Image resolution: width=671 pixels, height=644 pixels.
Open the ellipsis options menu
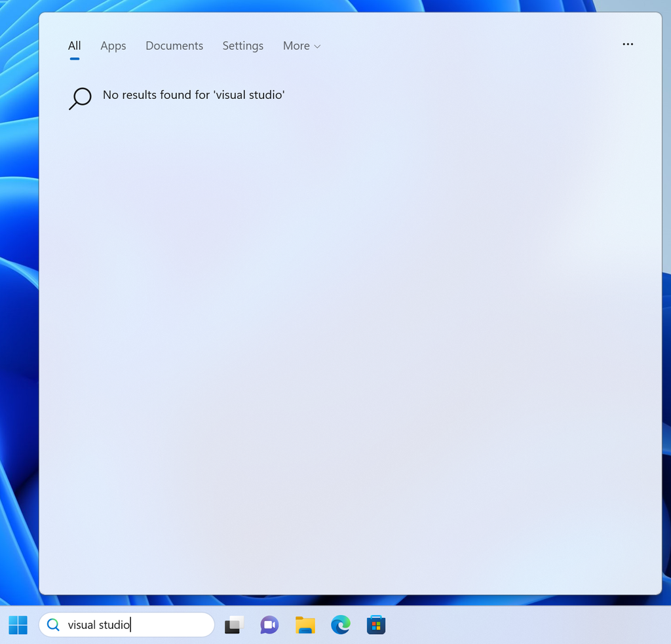click(627, 45)
